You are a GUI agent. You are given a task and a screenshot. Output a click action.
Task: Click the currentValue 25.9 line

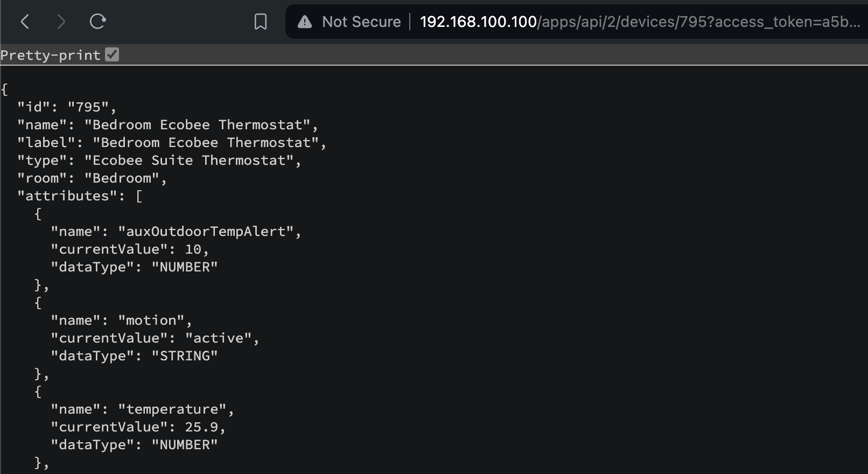tap(138, 427)
